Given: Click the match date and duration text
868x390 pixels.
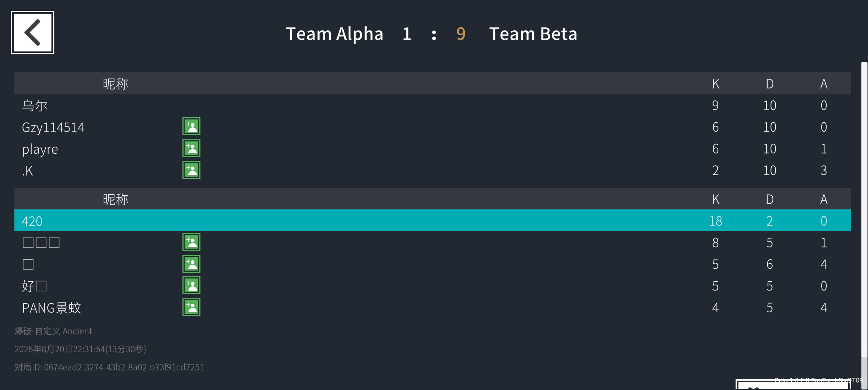Looking at the screenshot, I should [x=80, y=349].
